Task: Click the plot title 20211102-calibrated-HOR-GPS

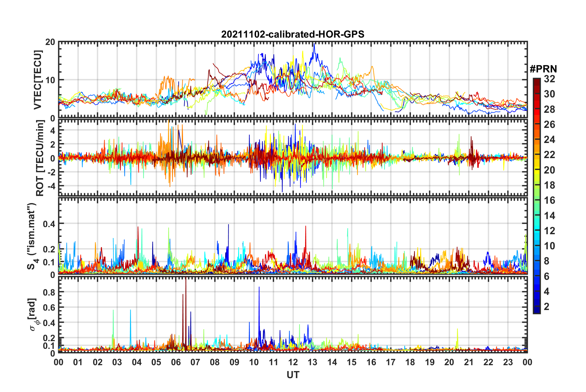Action: tap(293, 34)
